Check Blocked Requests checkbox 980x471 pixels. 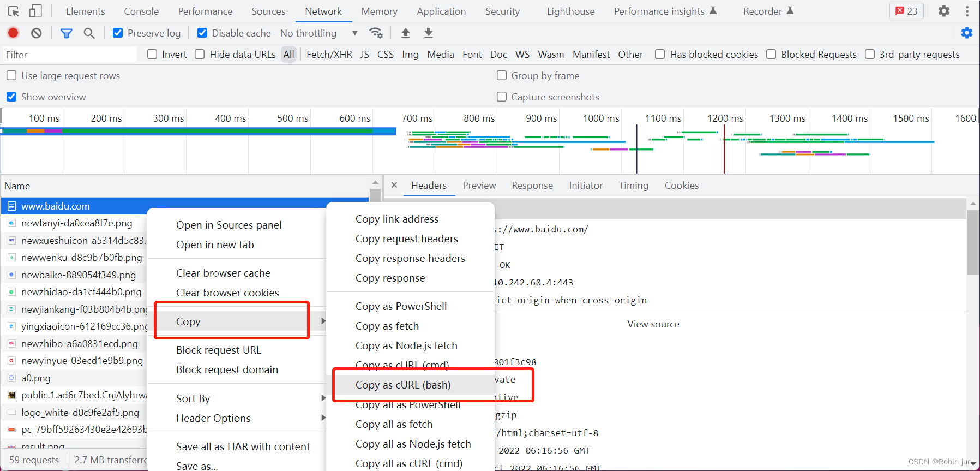click(771, 54)
